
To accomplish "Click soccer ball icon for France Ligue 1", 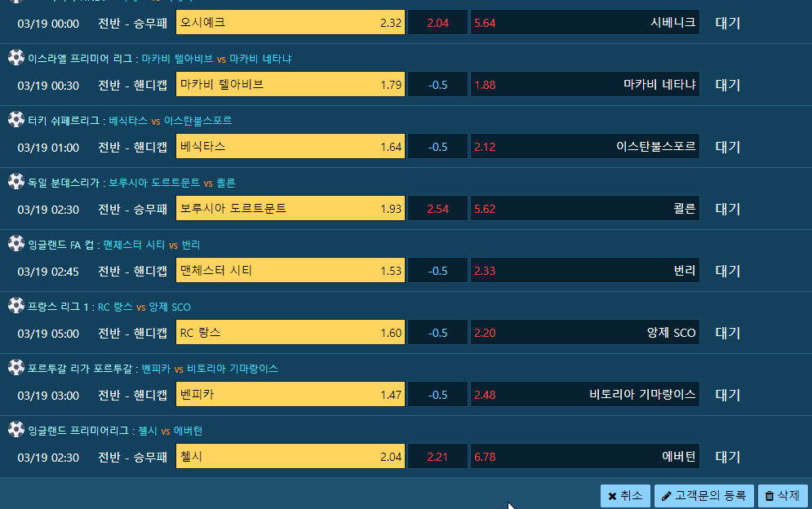I will (16, 306).
